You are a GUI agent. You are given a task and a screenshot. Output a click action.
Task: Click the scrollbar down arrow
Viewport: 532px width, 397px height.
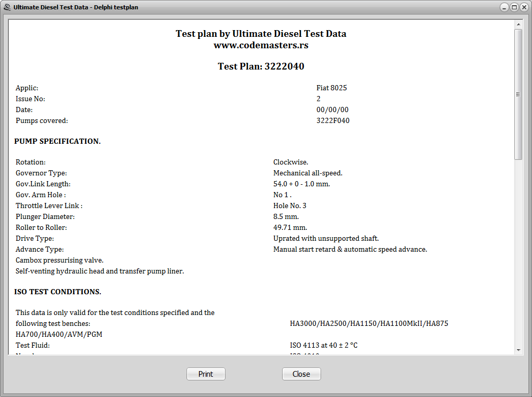click(518, 350)
